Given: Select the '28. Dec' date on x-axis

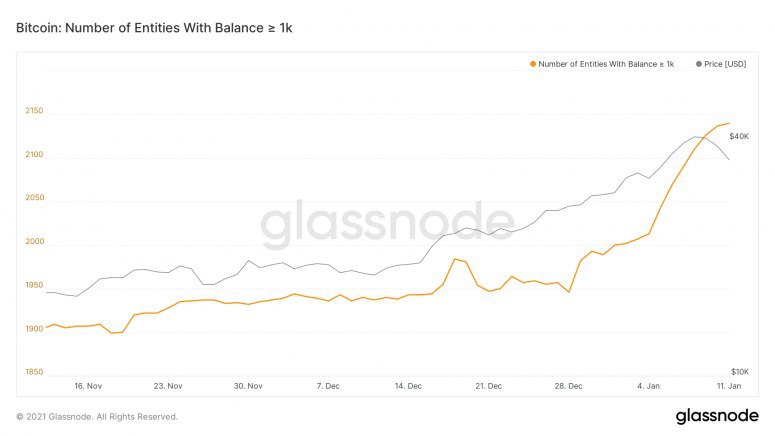Looking at the screenshot, I should point(568,385).
